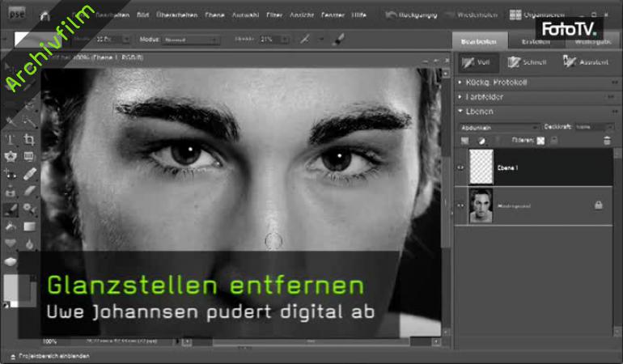
Task: Toggle Fixieren transparent pixels lock
Action: [540, 141]
